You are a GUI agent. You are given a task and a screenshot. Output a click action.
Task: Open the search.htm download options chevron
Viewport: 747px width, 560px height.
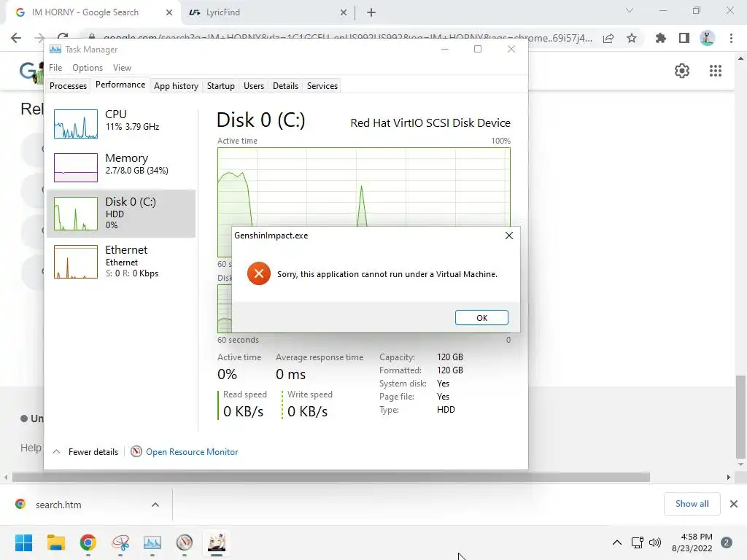coord(155,505)
